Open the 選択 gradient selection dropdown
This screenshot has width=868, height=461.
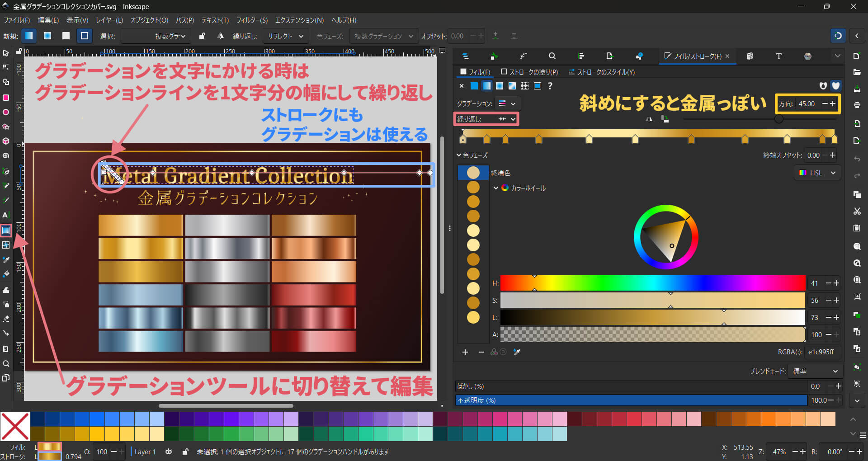coord(156,36)
